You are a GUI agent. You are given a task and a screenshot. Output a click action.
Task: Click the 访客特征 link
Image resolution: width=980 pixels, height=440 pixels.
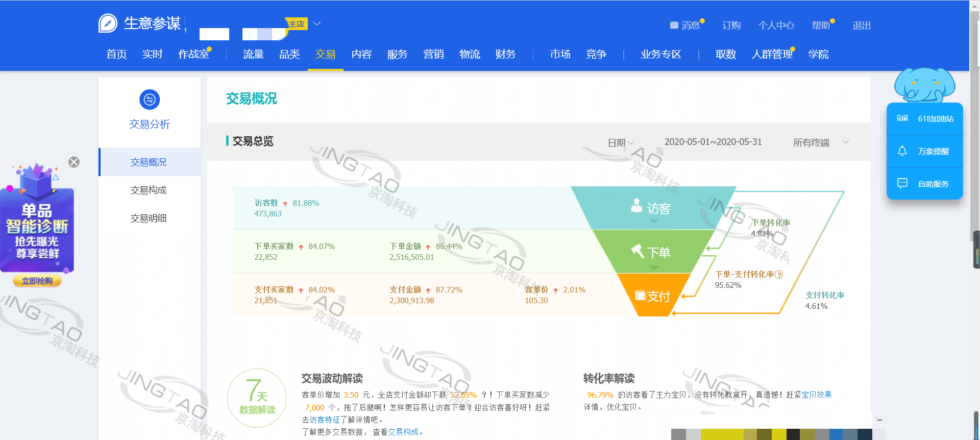click(x=325, y=420)
